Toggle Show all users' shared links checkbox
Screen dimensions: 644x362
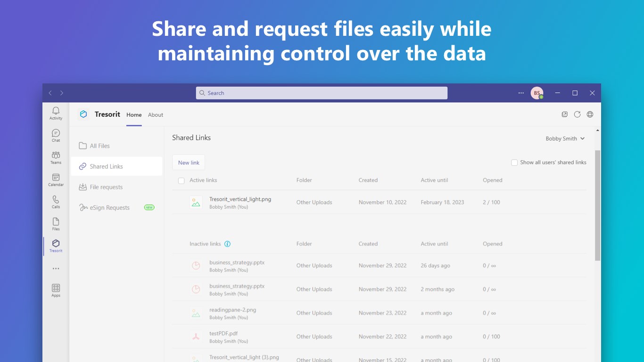[514, 162]
